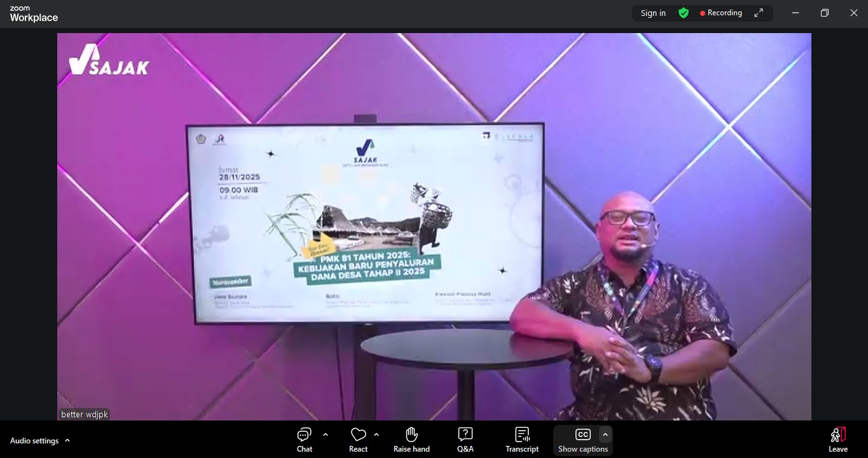Open reaction options arrow beside React
The image size is (868, 458).
(376, 435)
